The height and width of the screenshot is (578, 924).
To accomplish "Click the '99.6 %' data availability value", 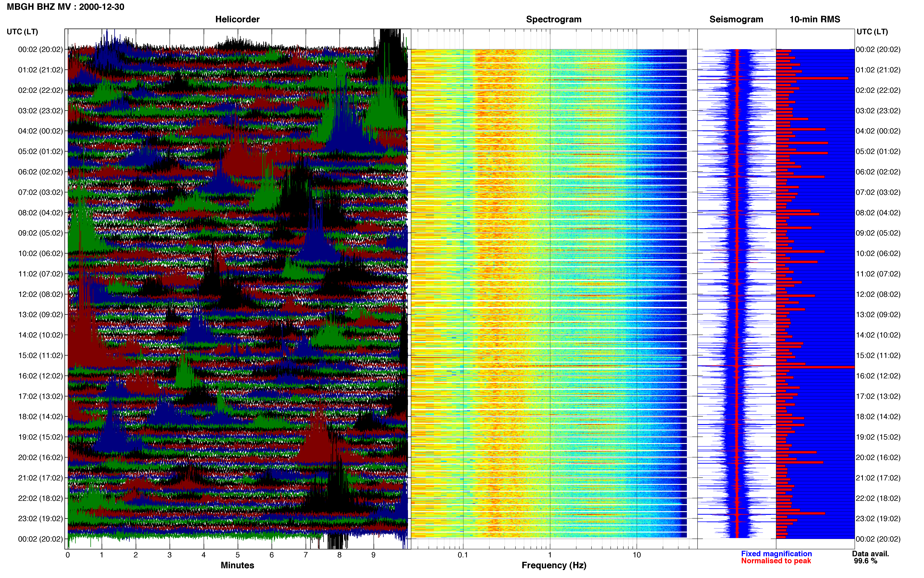I will 865,561.
